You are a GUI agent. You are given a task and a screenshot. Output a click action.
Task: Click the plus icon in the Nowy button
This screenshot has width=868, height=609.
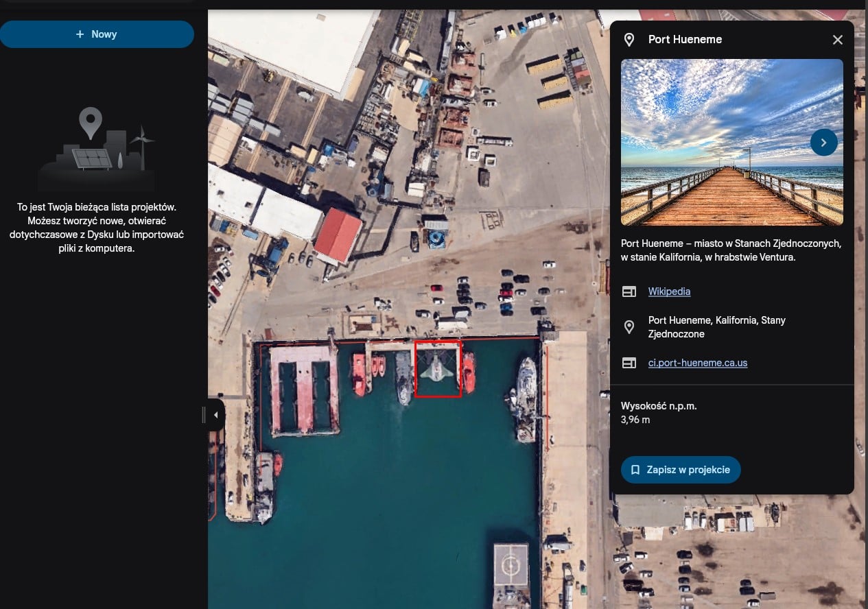(x=80, y=34)
